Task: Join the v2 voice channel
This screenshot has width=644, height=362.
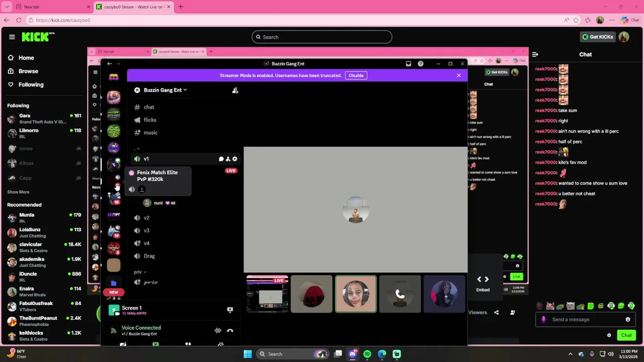Action: [x=146, y=218]
